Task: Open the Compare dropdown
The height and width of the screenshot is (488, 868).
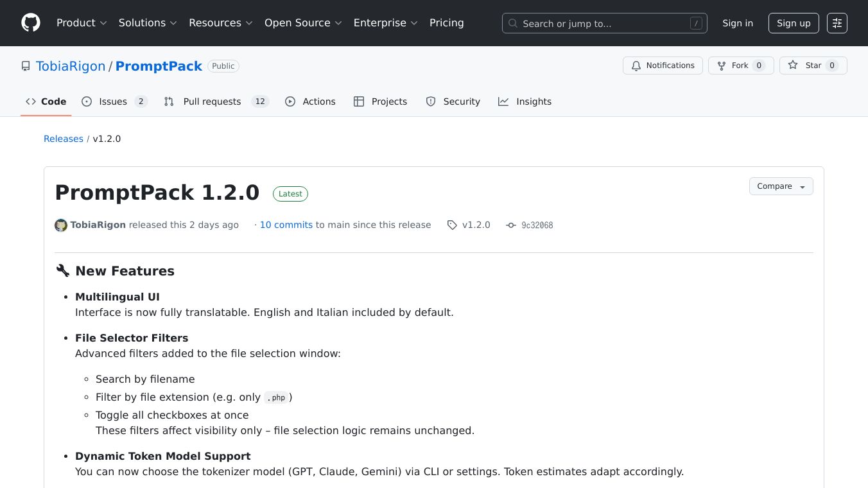Action: coord(781,186)
